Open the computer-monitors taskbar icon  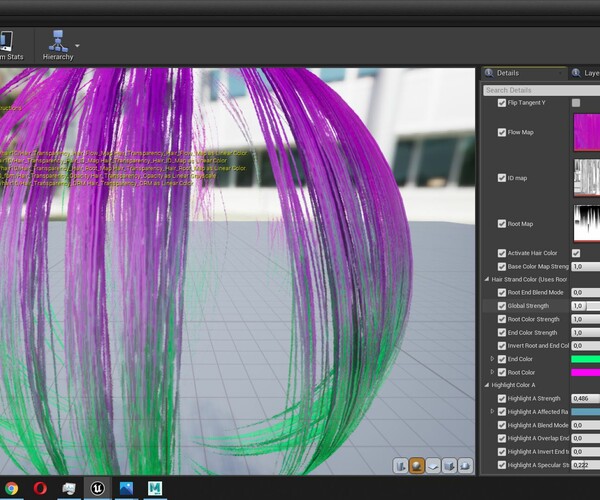[68, 489]
